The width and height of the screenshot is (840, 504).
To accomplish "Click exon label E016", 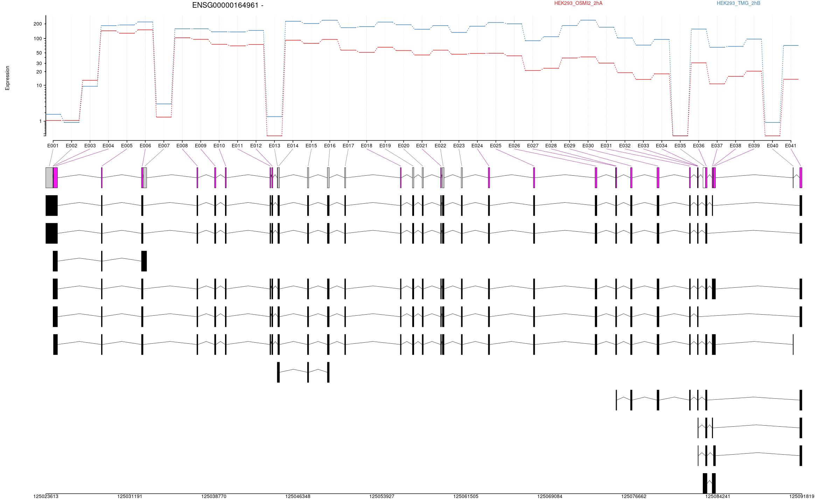I will pos(330,146).
